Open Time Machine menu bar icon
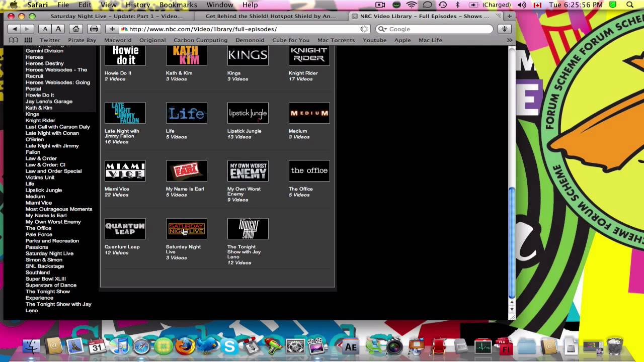Image resolution: width=644 pixels, height=362 pixels. click(x=443, y=5)
